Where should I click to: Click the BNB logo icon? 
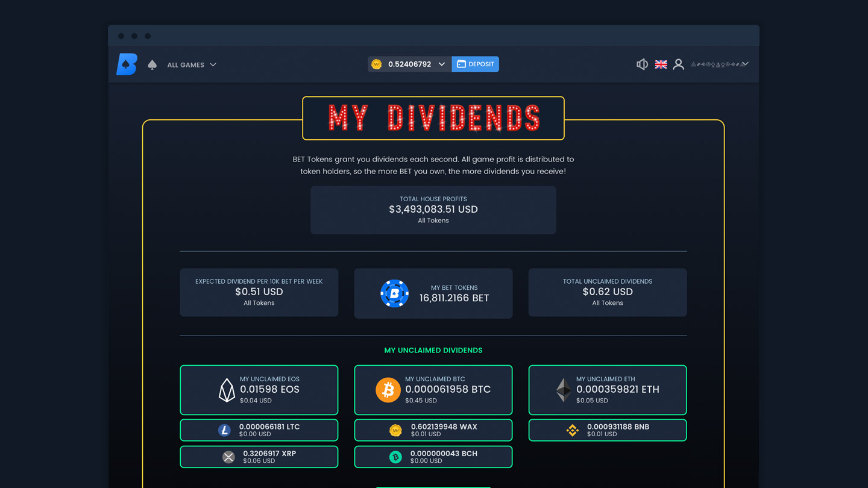tap(573, 430)
